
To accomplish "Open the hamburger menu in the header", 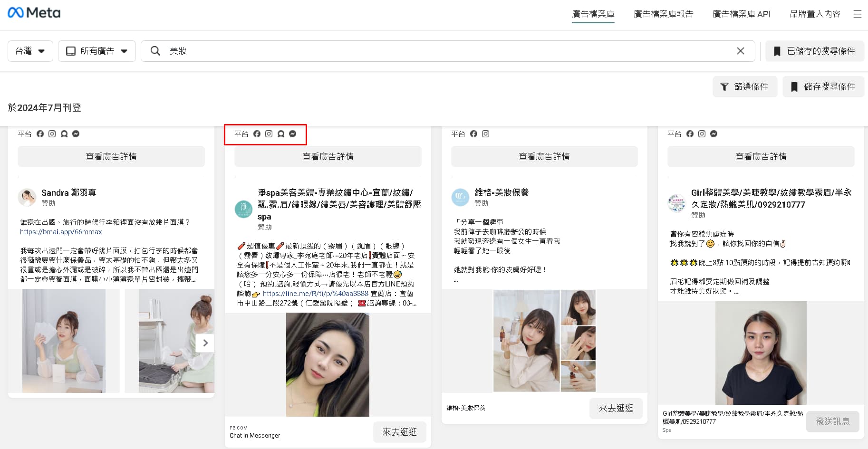I will [x=858, y=14].
